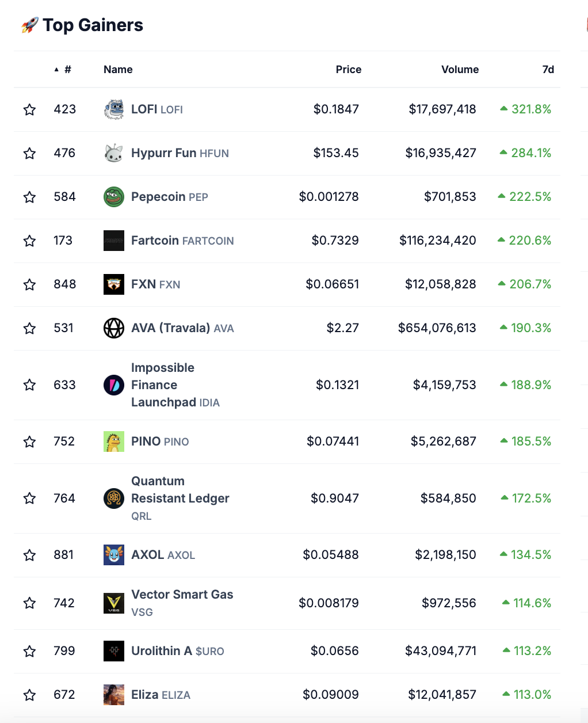
Task: Click the Vector Smart Gas logo
Action: click(x=114, y=603)
